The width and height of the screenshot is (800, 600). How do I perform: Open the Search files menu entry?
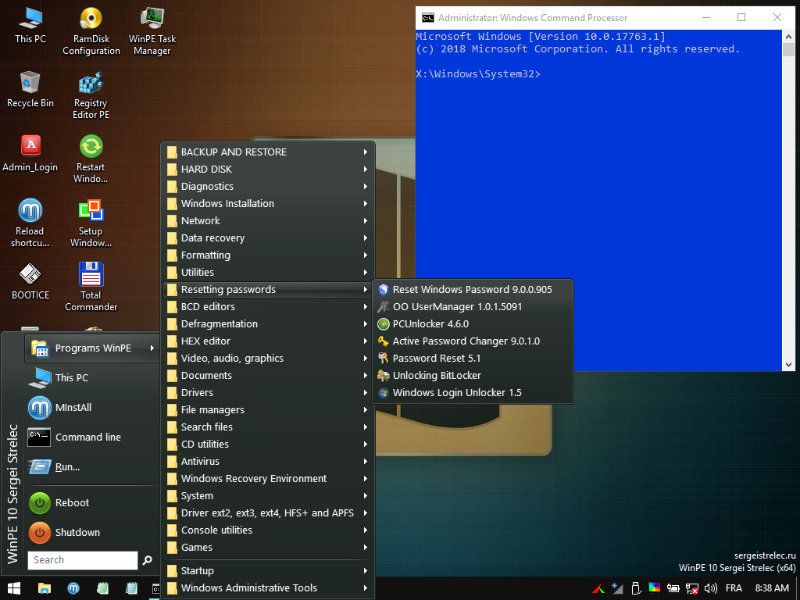pos(268,427)
